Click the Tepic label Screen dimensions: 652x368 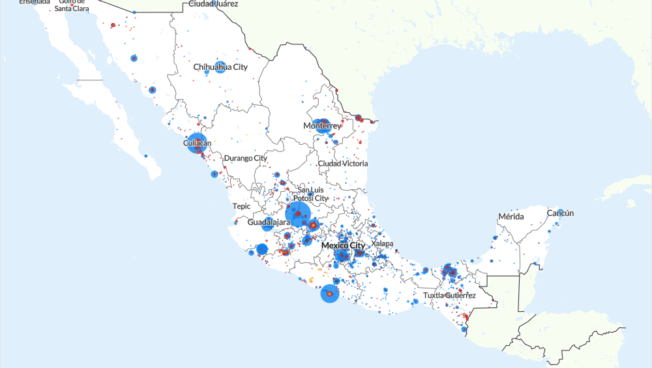(x=241, y=206)
